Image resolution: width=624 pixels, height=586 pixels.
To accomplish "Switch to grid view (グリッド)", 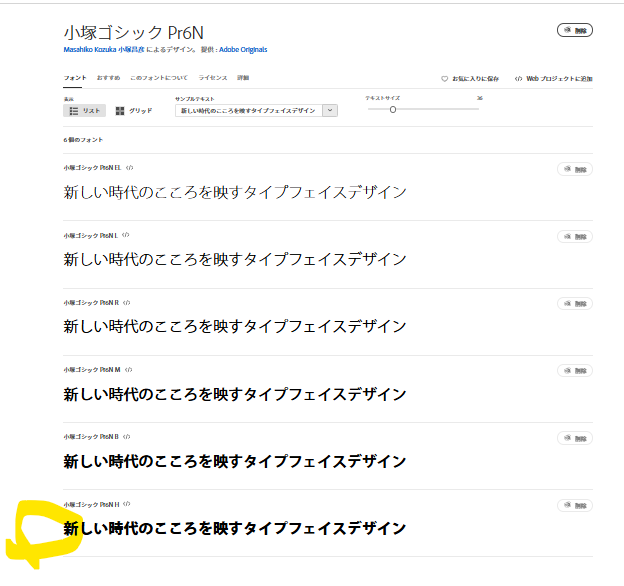I will pyautogui.click(x=134, y=111).
